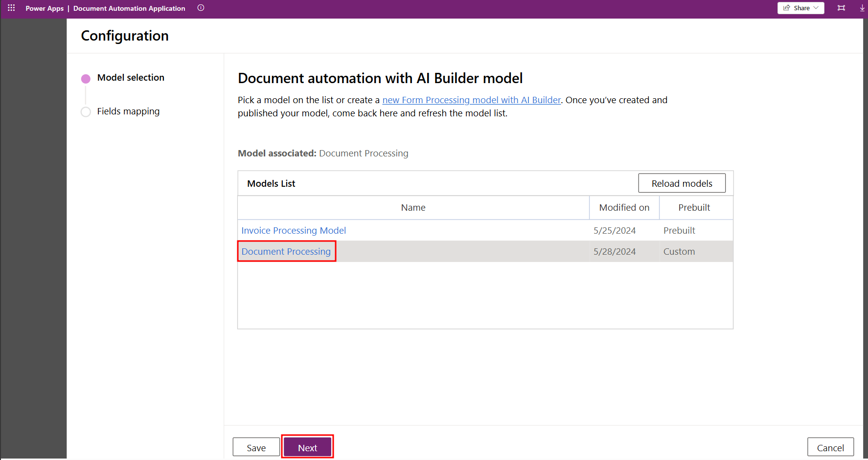Viewport: 868px width, 460px height.
Task: Select the Invoice Processing Model link
Action: (294, 231)
